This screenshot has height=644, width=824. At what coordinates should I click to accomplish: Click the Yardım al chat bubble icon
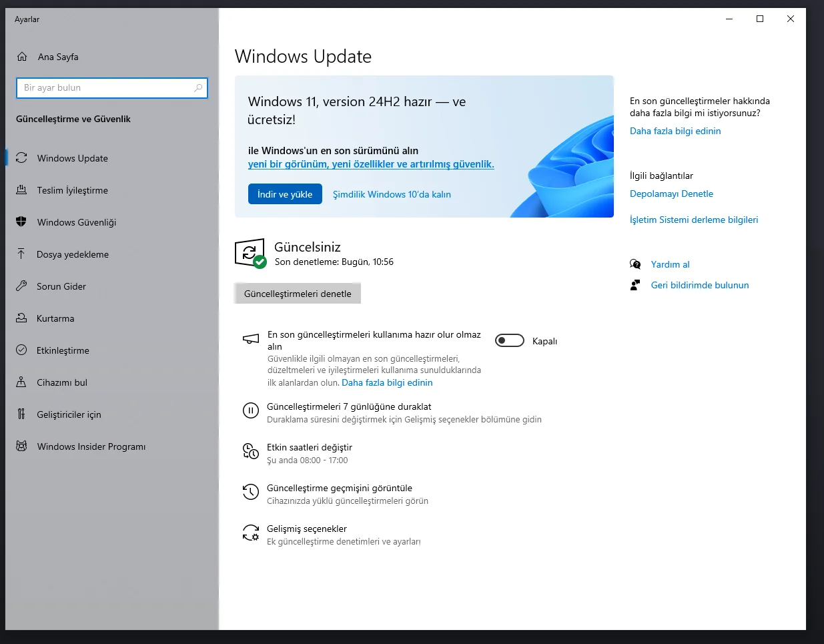(635, 264)
